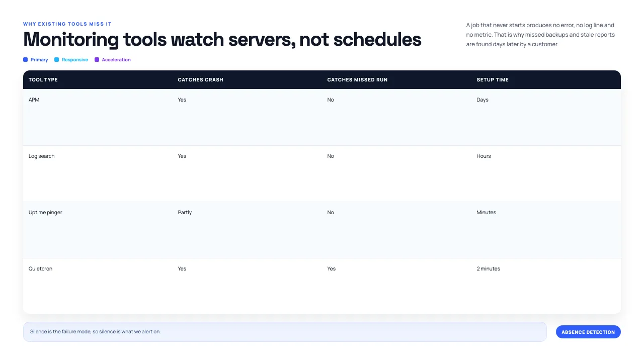The height and width of the screenshot is (362, 644).
Task: Click the Tool Type column header
Action: click(43, 79)
